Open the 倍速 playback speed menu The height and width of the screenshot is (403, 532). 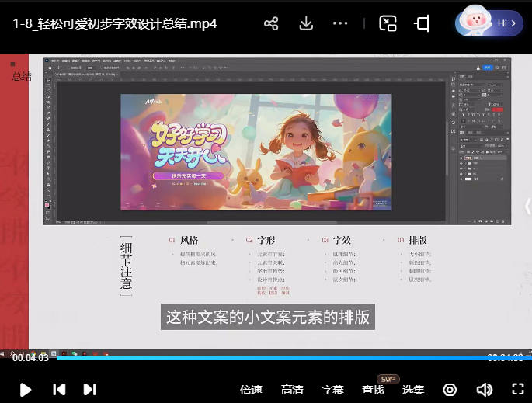251,390
